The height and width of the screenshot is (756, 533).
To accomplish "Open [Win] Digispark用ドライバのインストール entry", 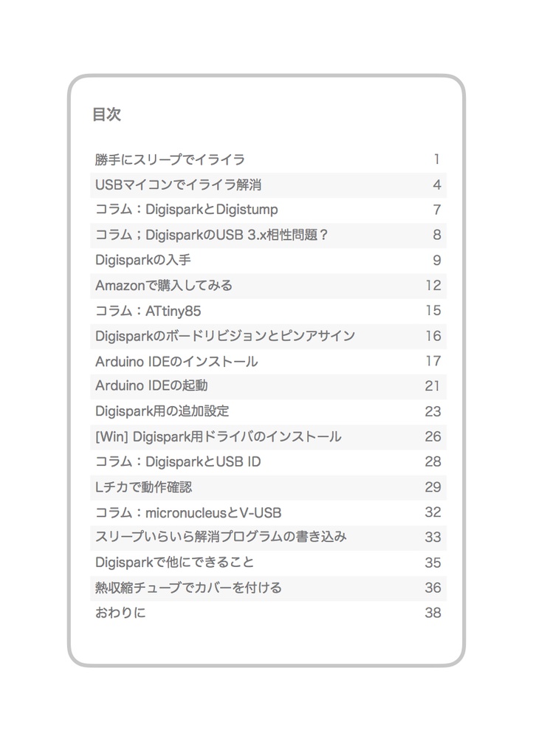I will point(218,437).
